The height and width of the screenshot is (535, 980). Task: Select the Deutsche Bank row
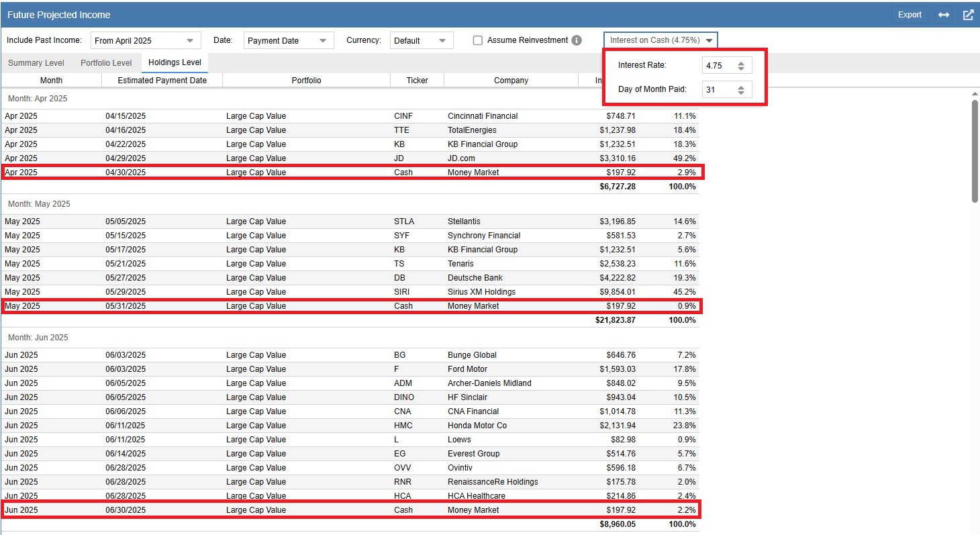click(x=350, y=278)
